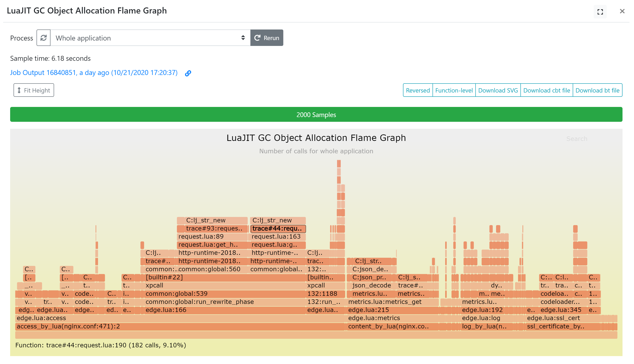Image resolution: width=634 pixels, height=364 pixels.
Task: Click the edge.lua:log frame
Action: tap(487, 318)
